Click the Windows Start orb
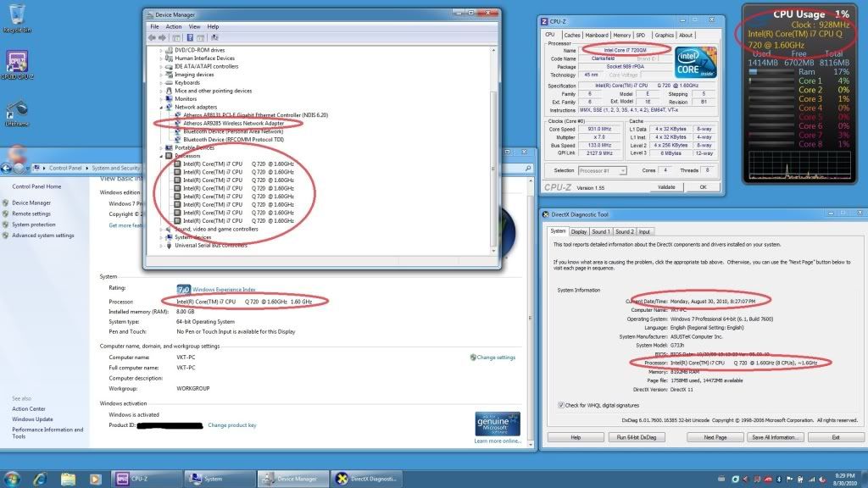 (x=12, y=479)
